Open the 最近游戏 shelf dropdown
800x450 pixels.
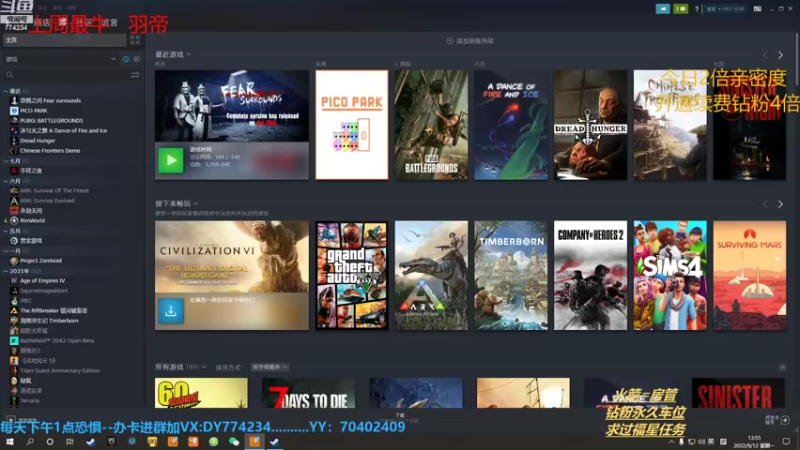pyautogui.click(x=173, y=54)
